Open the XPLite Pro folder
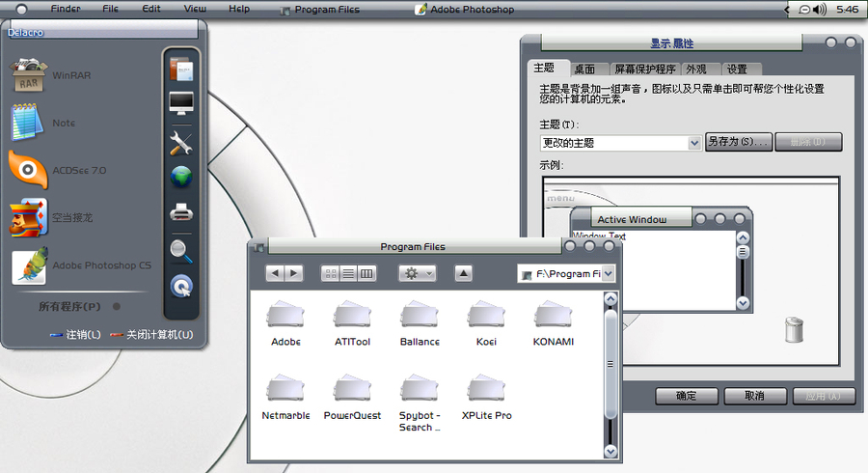 486,397
